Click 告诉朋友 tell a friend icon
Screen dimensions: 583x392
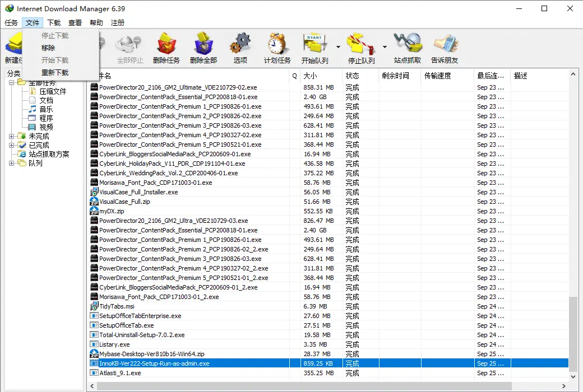click(x=446, y=44)
